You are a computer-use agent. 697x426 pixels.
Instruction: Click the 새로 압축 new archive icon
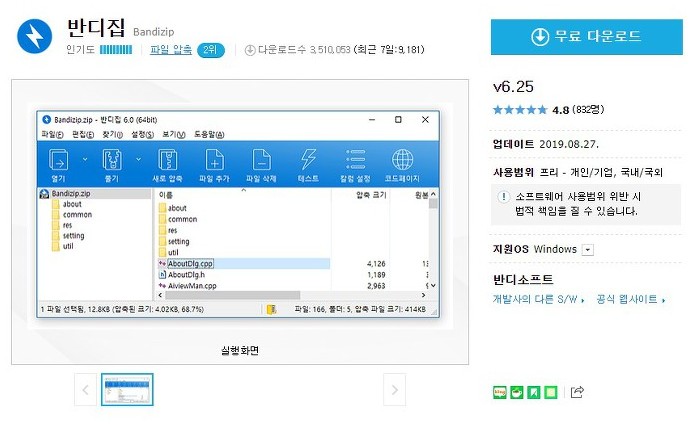pyautogui.click(x=167, y=160)
